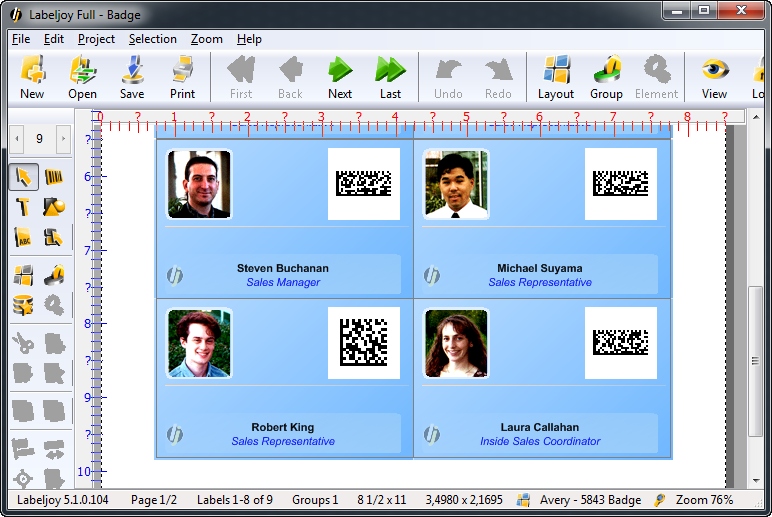Click the logo icon on Robert King's badge
This screenshot has height=517, width=772.
tap(175, 434)
